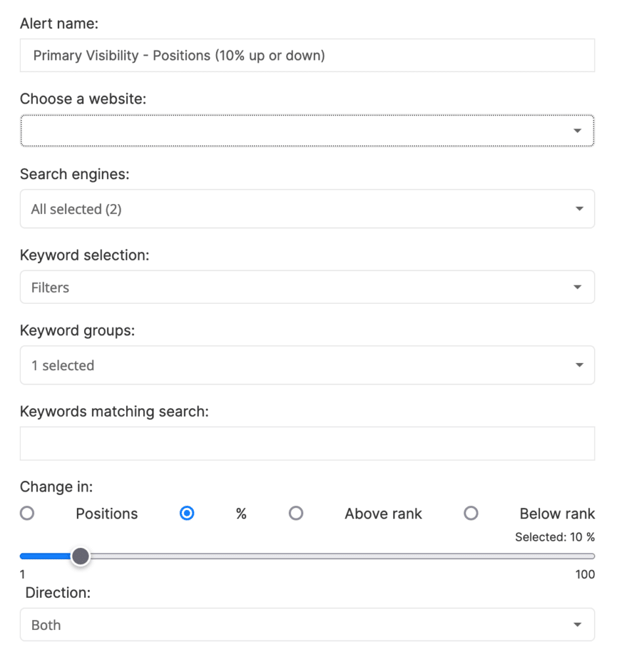Open the Keyword groups dropdown

[307, 365]
